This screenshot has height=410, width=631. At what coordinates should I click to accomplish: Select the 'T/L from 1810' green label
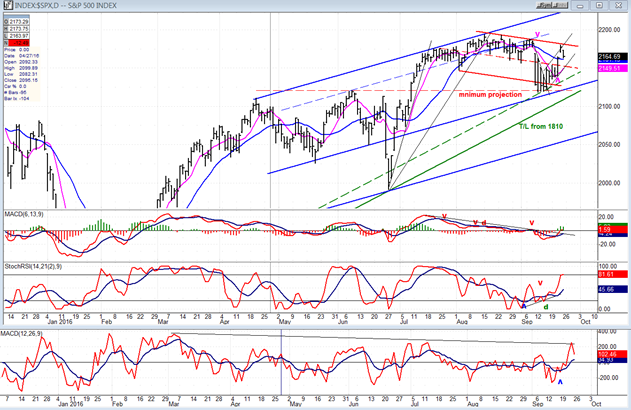[541, 126]
